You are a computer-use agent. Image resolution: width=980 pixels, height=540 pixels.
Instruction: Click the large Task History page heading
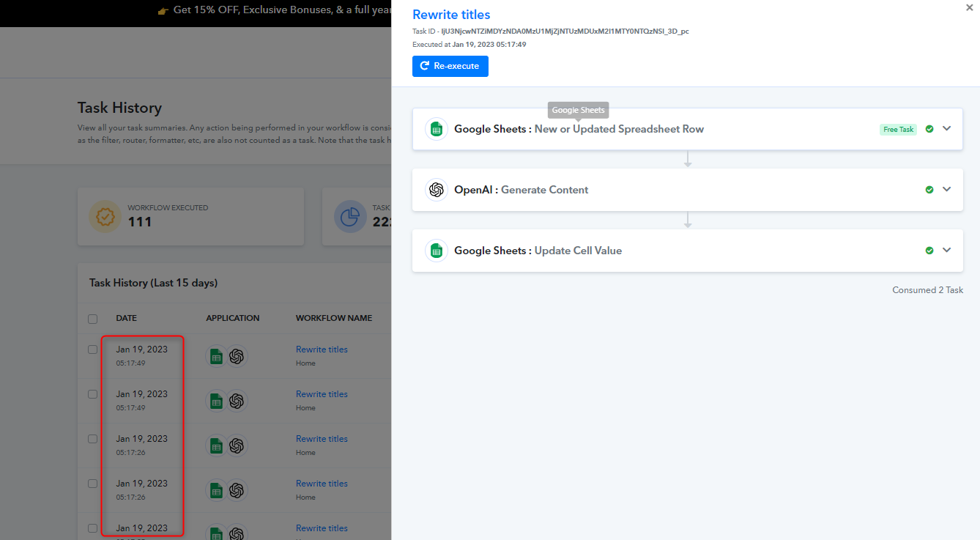[119, 108]
